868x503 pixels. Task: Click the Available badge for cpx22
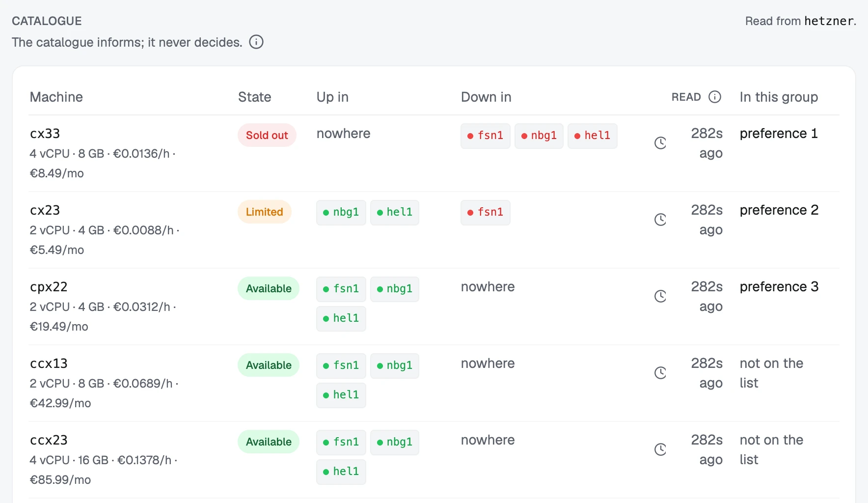(x=269, y=288)
